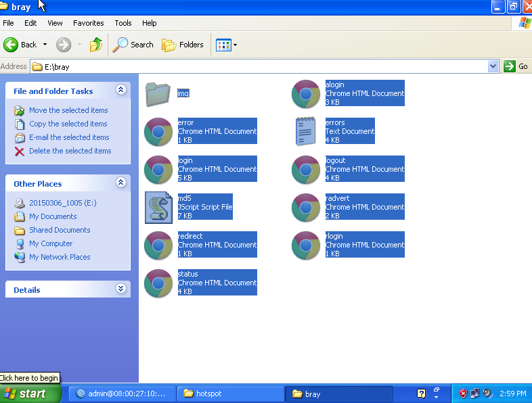
Task: Select the error Chrome HTML file icon
Action: point(158,132)
